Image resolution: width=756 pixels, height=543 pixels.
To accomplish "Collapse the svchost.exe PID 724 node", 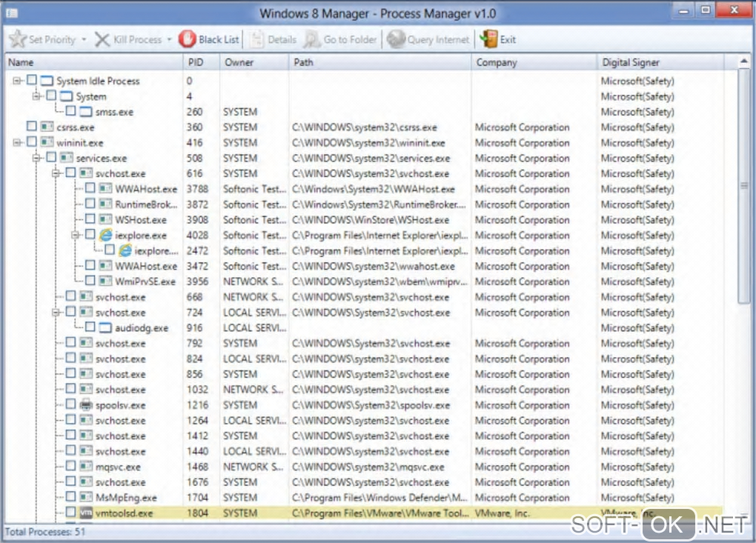I will tap(56, 312).
